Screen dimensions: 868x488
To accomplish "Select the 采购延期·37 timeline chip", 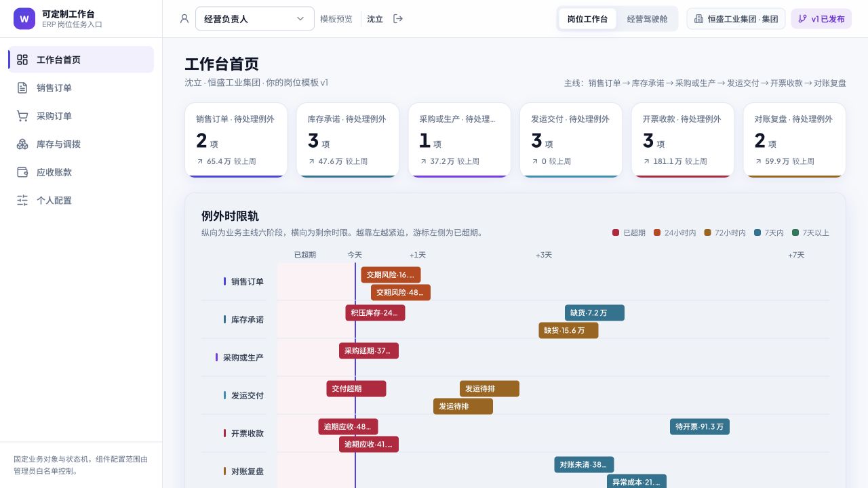I will click(x=369, y=350).
